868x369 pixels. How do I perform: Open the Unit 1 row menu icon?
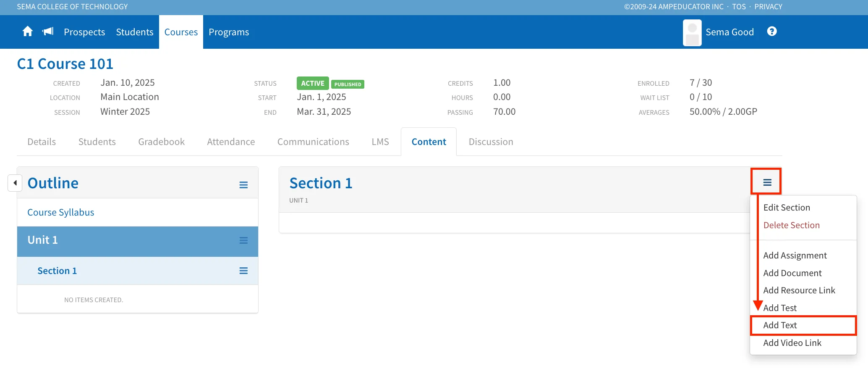pos(243,240)
